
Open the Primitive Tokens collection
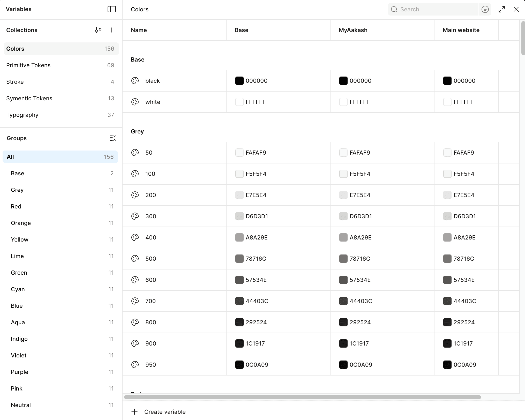(28, 65)
